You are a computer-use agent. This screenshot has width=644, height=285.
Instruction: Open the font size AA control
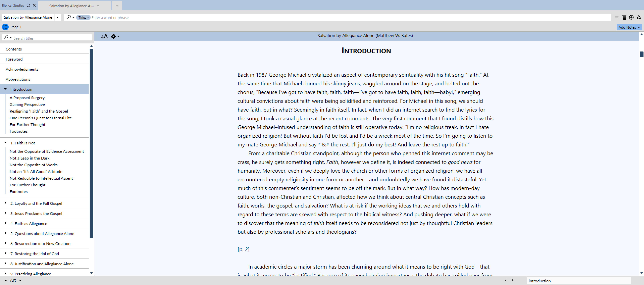click(x=104, y=37)
